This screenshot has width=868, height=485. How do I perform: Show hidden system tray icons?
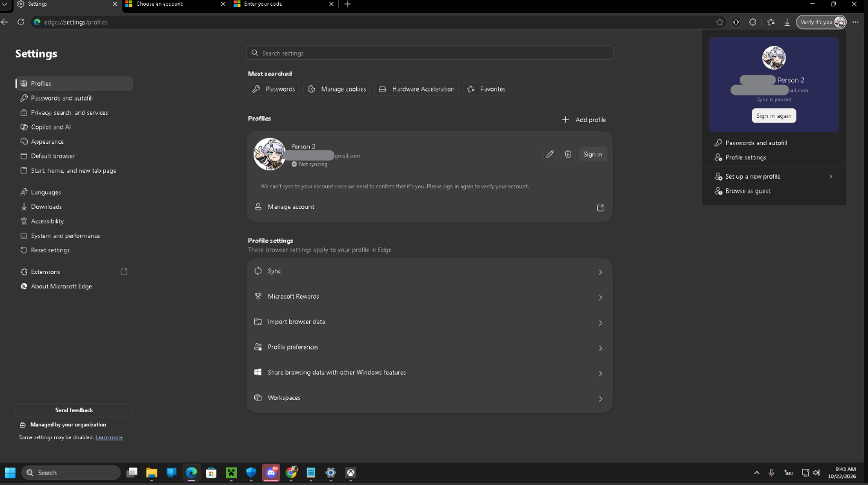coord(757,473)
